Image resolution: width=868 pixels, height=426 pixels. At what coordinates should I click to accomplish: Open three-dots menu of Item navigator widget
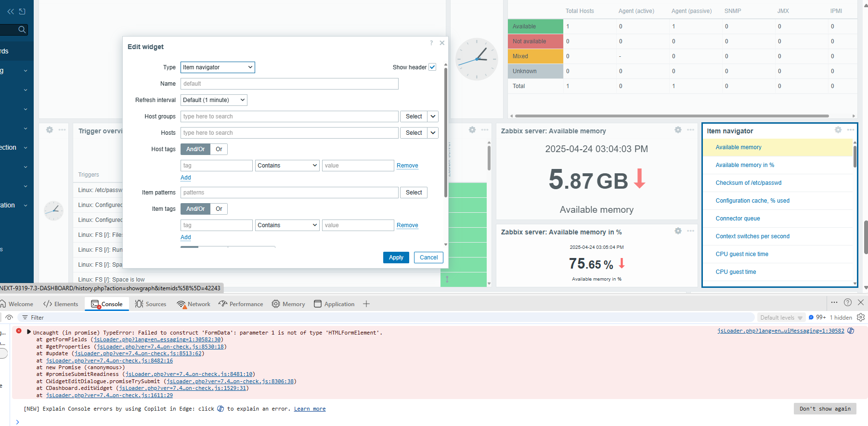click(x=851, y=130)
